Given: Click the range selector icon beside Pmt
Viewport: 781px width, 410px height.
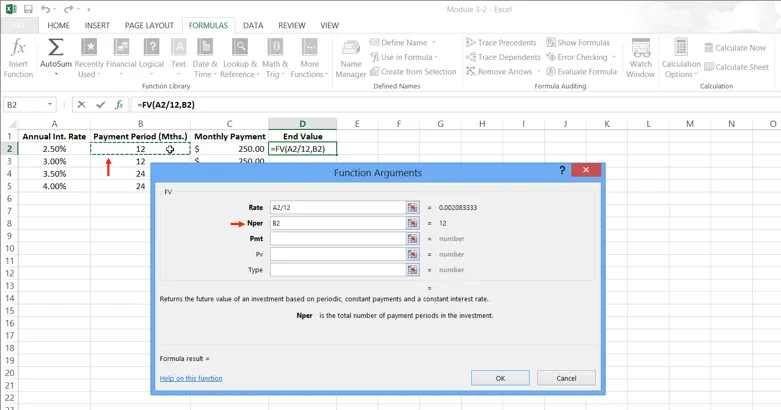Looking at the screenshot, I should [412, 239].
